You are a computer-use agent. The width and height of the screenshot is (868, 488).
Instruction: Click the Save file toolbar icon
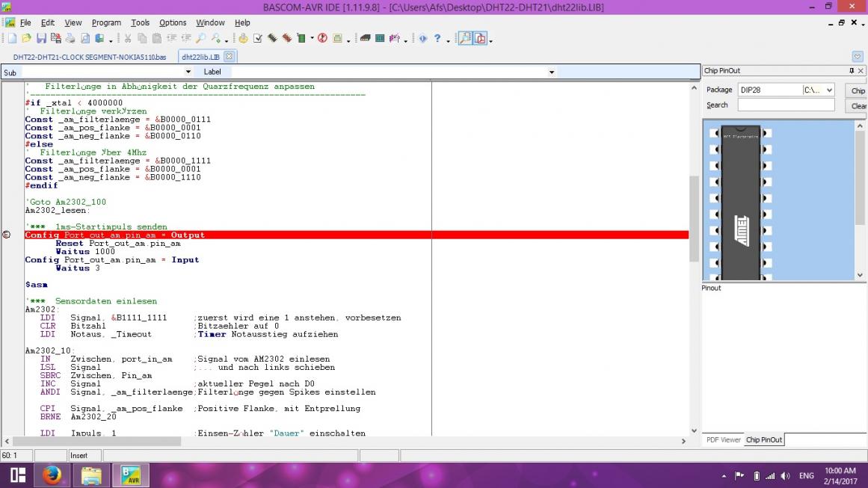point(41,38)
